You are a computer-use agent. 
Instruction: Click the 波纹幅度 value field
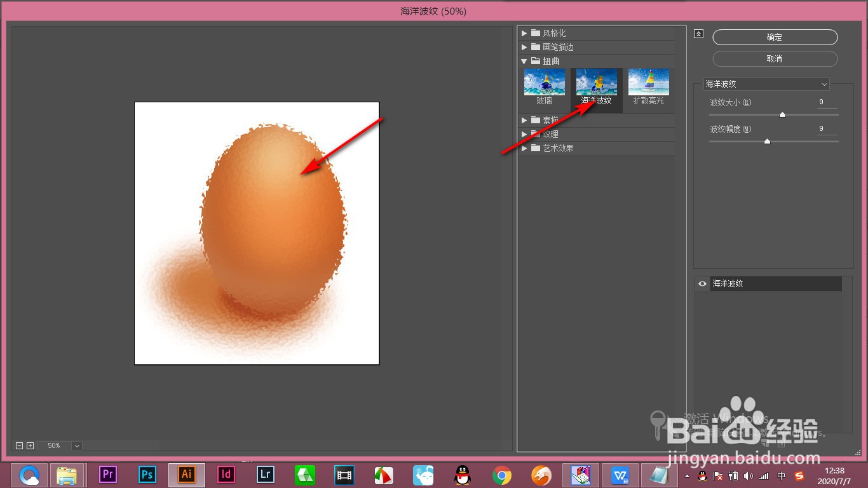pyautogui.click(x=827, y=129)
